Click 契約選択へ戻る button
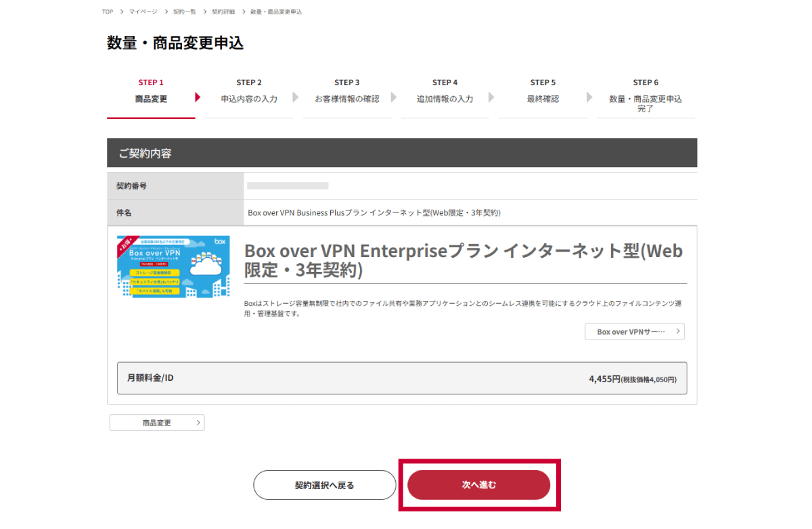 324,485
